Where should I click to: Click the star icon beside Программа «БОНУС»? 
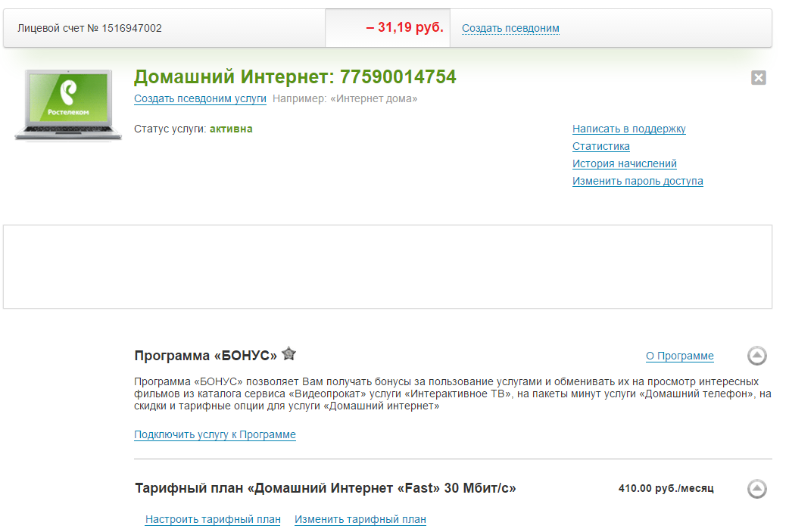click(288, 353)
